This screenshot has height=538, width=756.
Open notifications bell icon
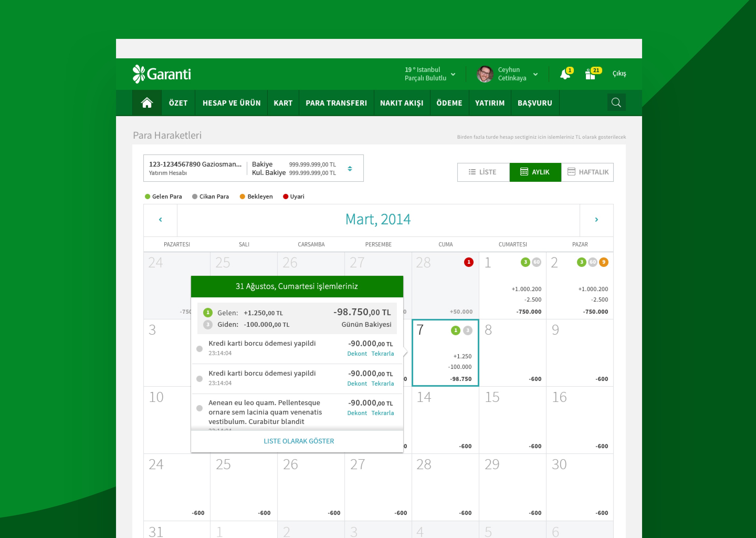coord(565,74)
